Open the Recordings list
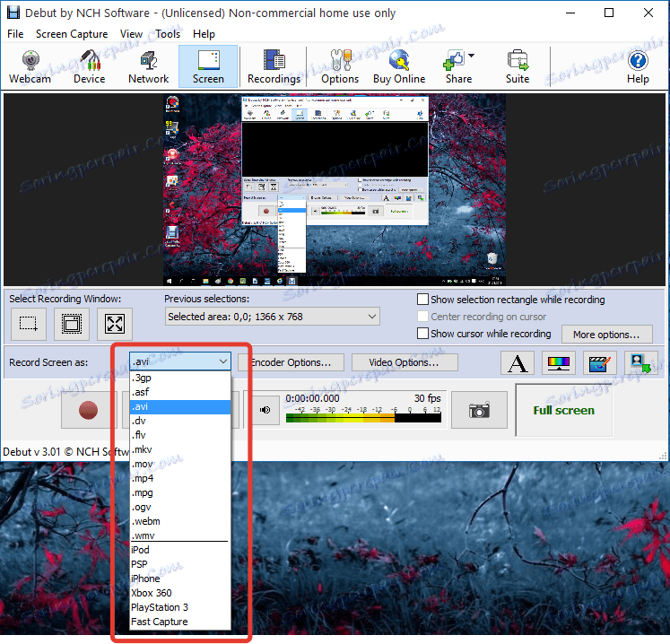670x644 pixels. [274, 66]
